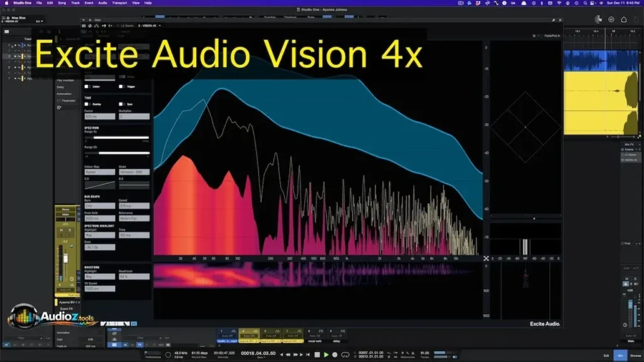644x362 pixels.
Task: Enable the Sync toggle in the Time section
Action: pos(121,104)
